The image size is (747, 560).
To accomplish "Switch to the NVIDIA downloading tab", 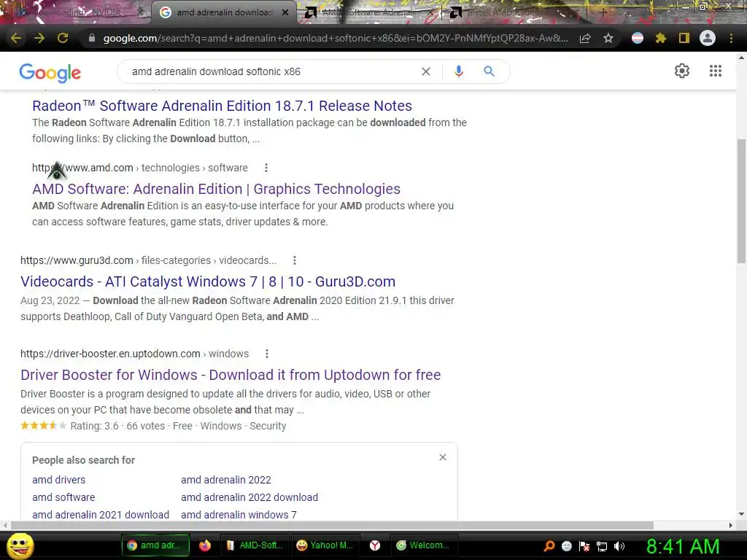I will tap(79, 12).
